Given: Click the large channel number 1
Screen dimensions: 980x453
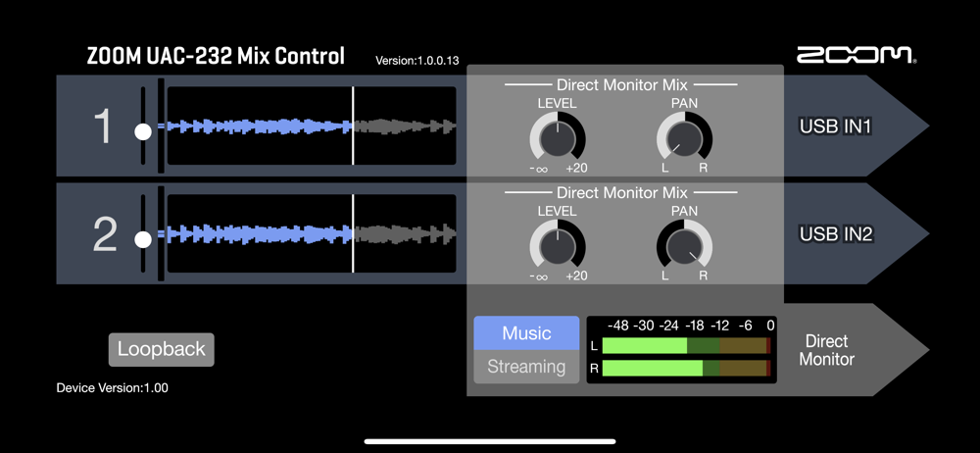Looking at the screenshot, I should point(101,126).
